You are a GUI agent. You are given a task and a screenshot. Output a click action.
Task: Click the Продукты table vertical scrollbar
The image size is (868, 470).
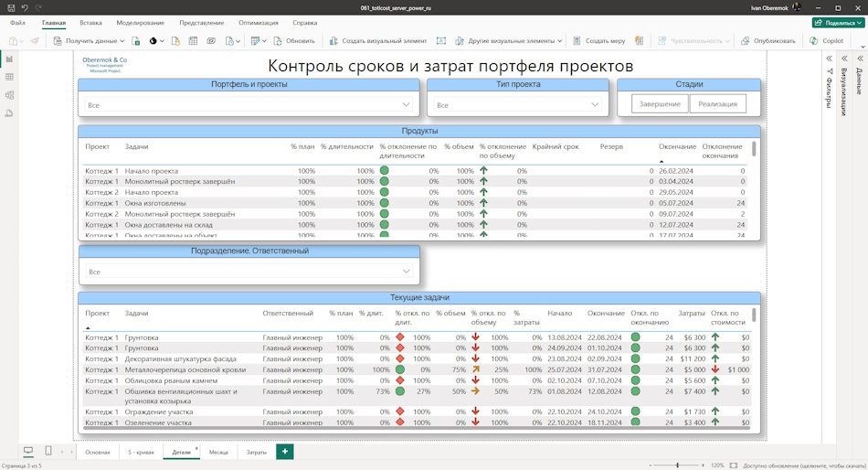pos(754,149)
